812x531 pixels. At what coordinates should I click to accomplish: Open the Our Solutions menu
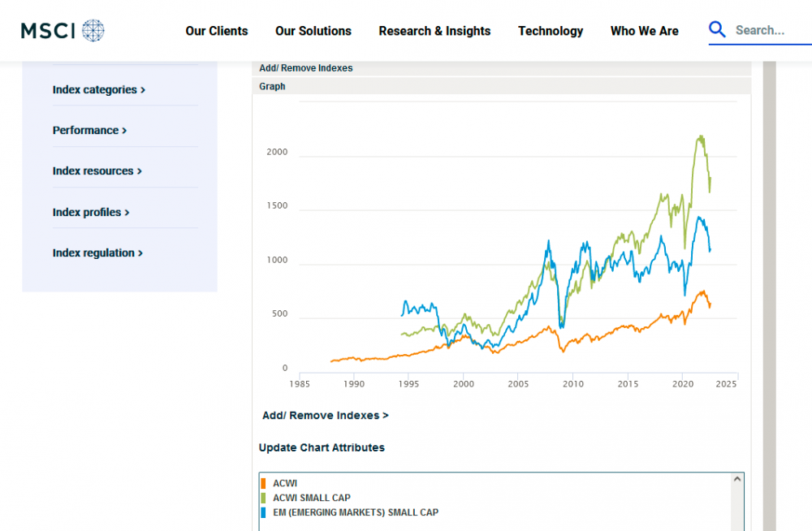(313, 31)
